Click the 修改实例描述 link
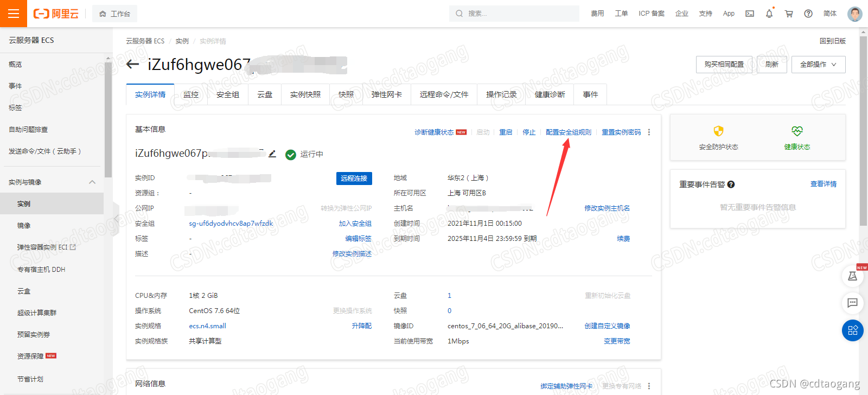Image resolution: width=868 pixels, height=395 pixels. 352,254
